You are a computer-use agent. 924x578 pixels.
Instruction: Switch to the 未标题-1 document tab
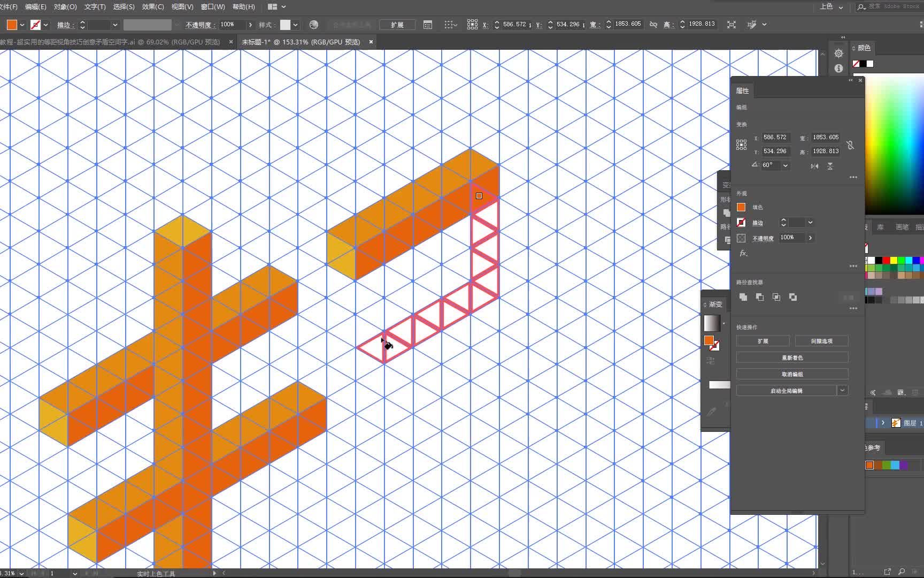301,42
